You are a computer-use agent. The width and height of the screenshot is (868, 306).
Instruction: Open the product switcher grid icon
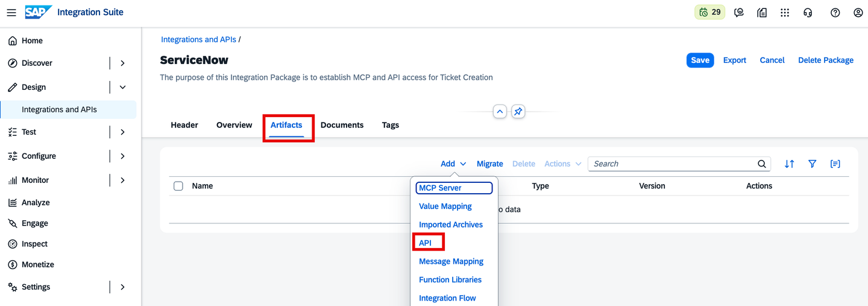point(785,12)
